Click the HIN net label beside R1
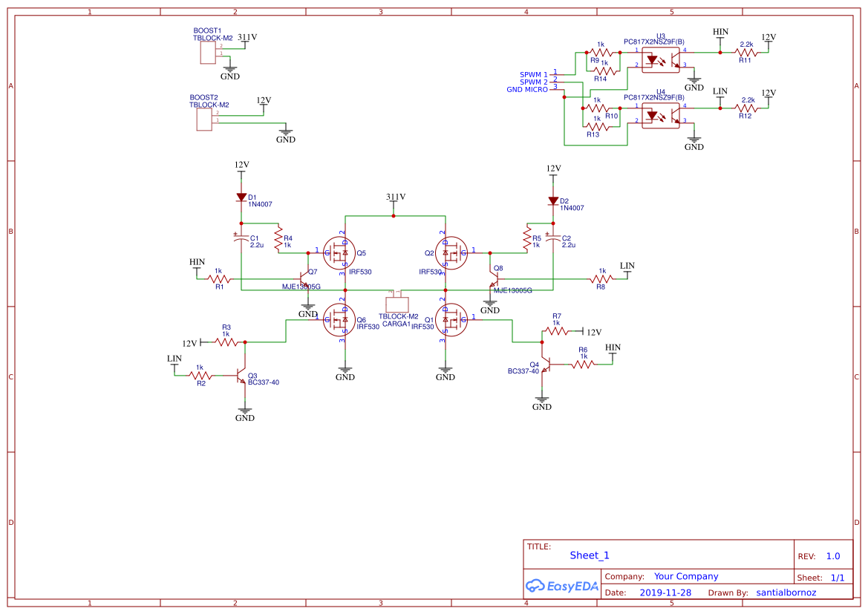 pyautogui.click(x=197, y=262)
